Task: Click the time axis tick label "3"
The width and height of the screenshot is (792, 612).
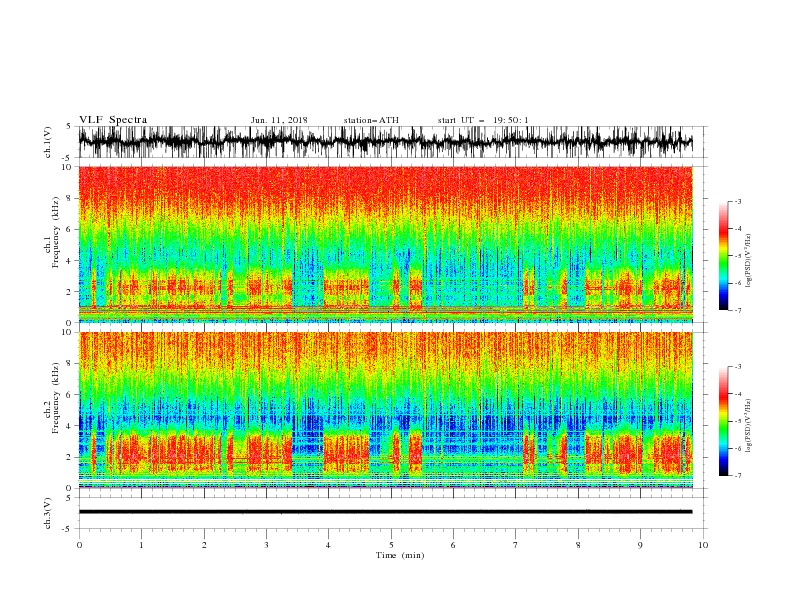Action: pyautogui.click(x=266, y=545)
